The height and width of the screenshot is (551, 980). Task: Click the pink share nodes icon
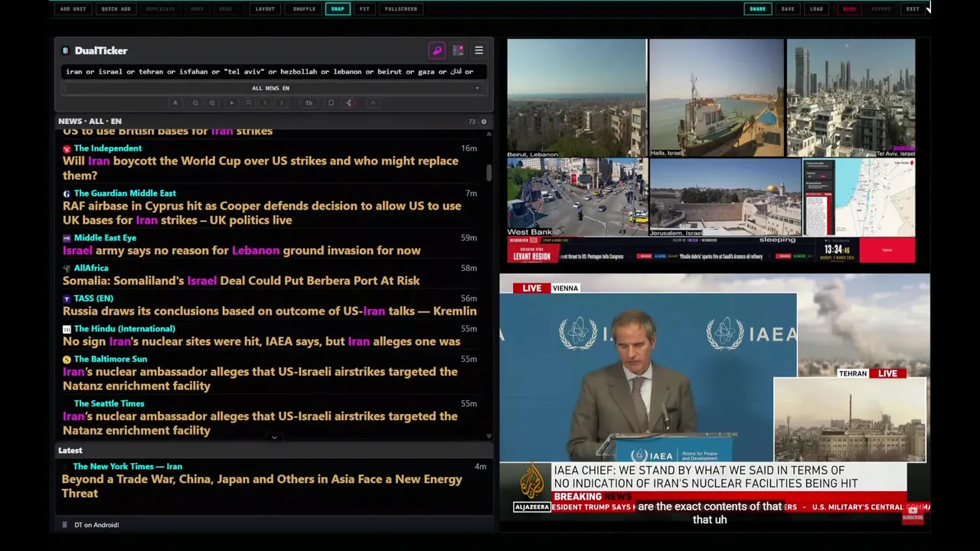348,103
